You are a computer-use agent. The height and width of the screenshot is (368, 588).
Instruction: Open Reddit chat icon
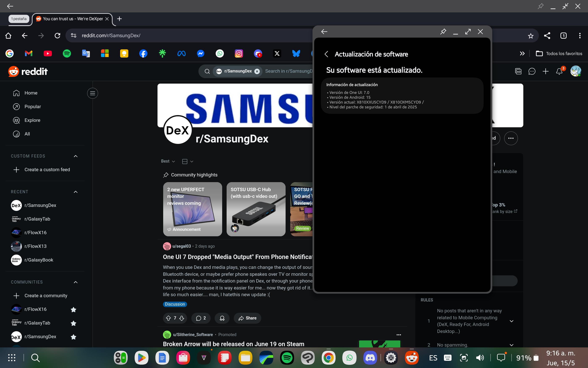pos(532,71)
